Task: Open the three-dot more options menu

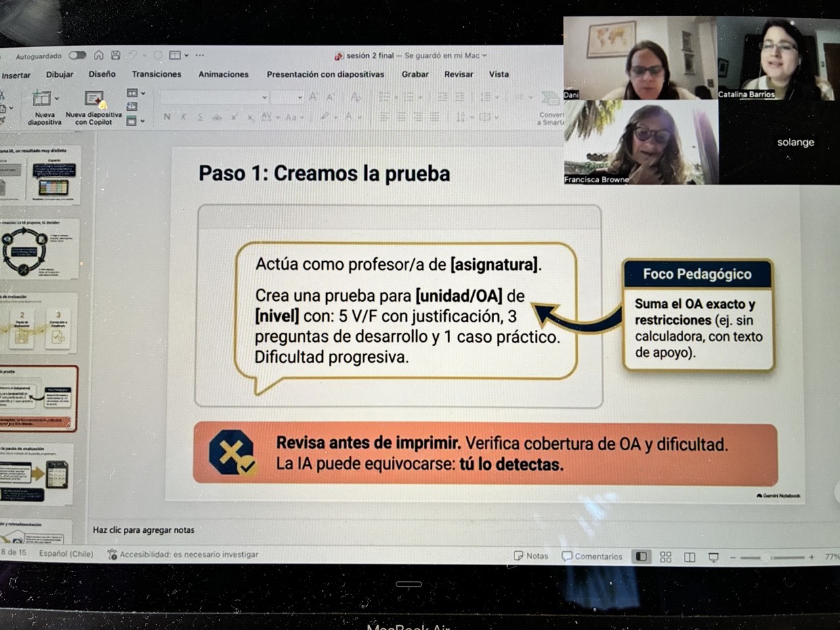Action: tap(200, 55)
